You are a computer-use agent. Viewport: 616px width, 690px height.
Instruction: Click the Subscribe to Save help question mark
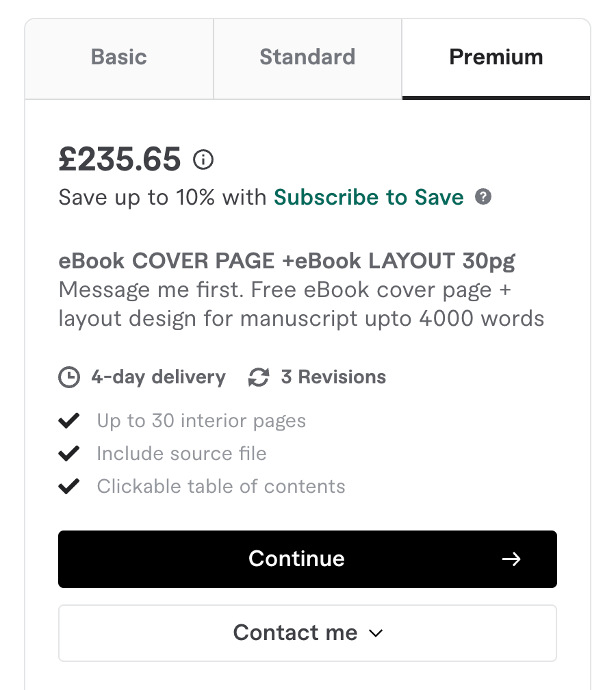pos(483,196)
